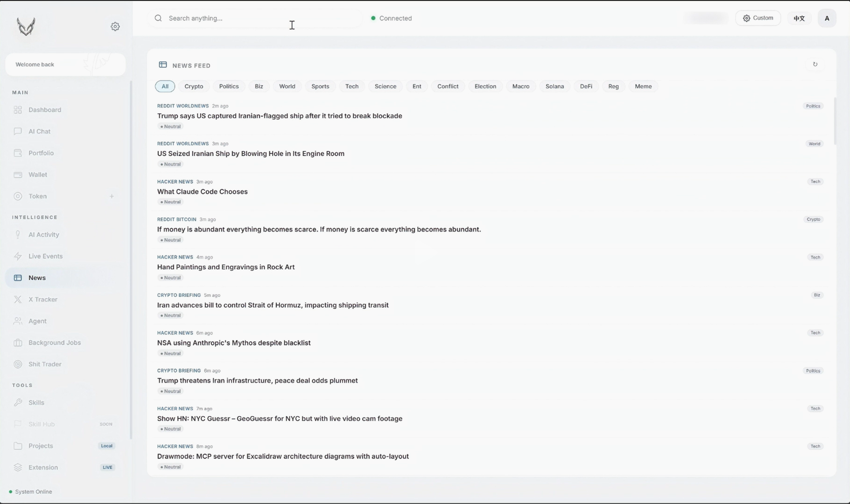Open What Claude Code Chooses headline
The width and height of the screenshot is (850, 504).
(203, 191)
